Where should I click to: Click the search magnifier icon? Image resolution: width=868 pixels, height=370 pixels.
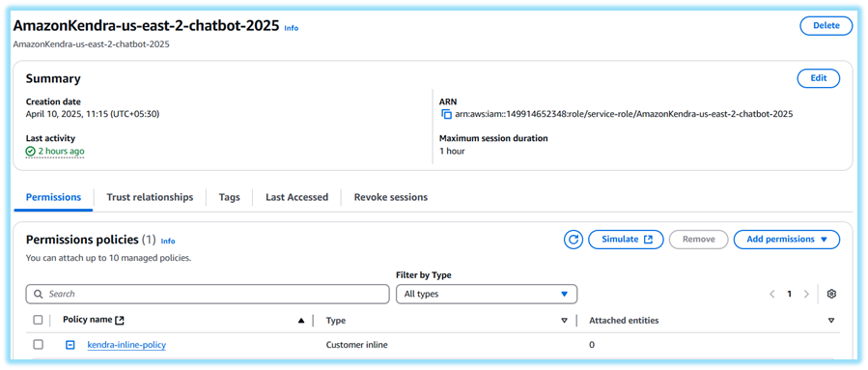(39, 294)
